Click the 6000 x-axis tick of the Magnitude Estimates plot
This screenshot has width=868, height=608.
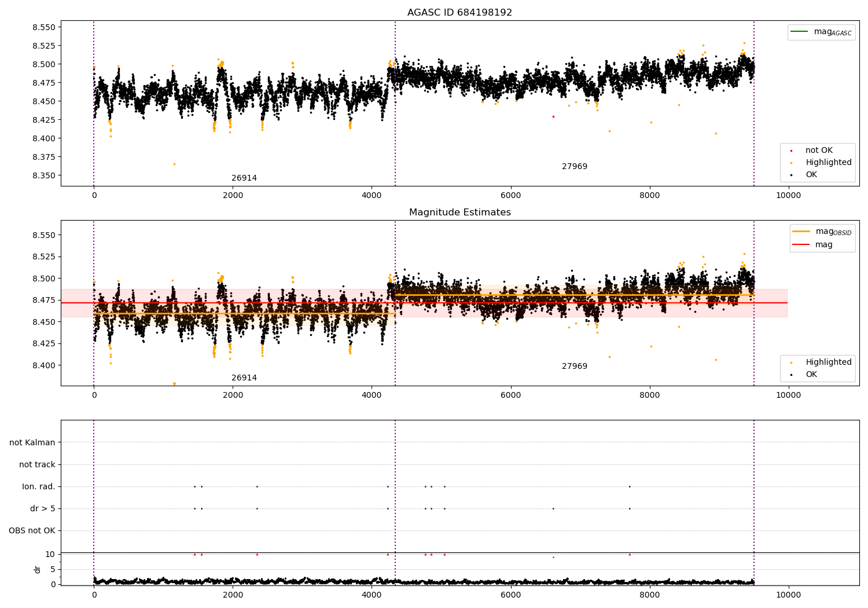click(510, 395)
